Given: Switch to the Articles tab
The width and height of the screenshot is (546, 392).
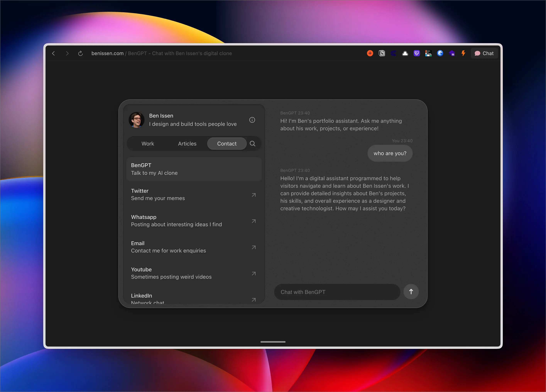Looking at the screenshot, I should (187, 144).
